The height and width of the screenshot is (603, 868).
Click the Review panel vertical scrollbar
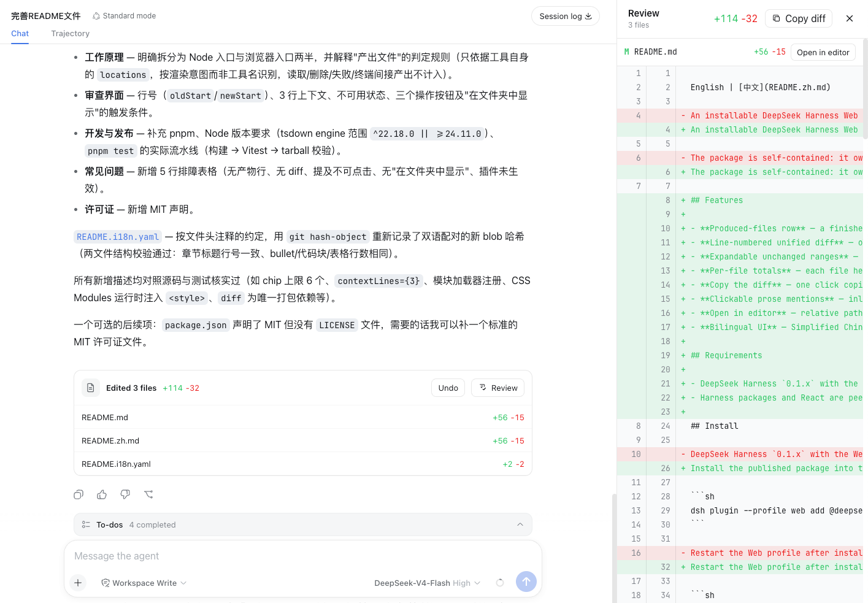866,89
